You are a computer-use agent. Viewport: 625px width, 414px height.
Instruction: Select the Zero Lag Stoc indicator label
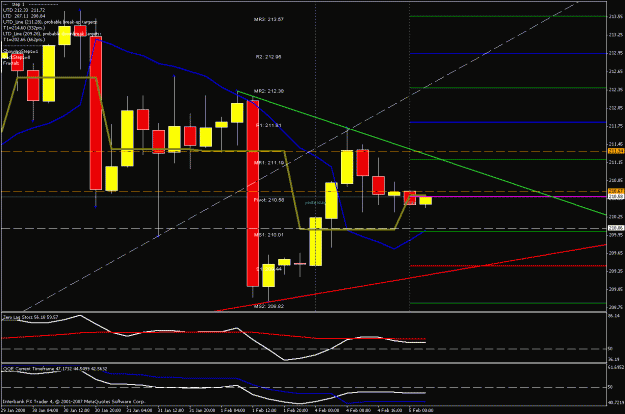click(x=31, y=318)
